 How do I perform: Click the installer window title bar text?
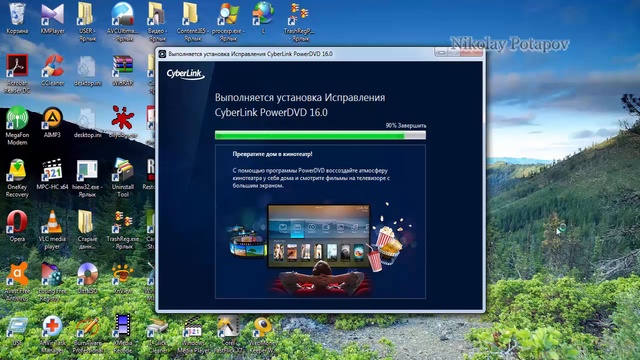[251, 54]
